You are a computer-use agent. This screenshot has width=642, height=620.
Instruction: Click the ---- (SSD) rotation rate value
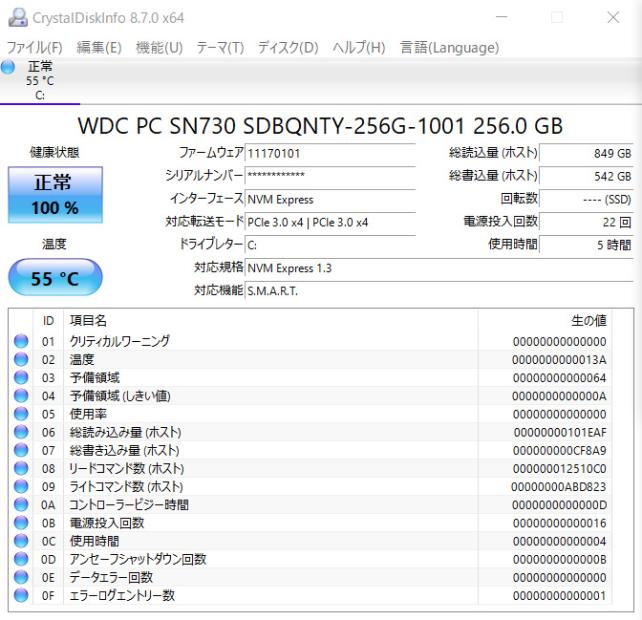click(x=586, y=199)
